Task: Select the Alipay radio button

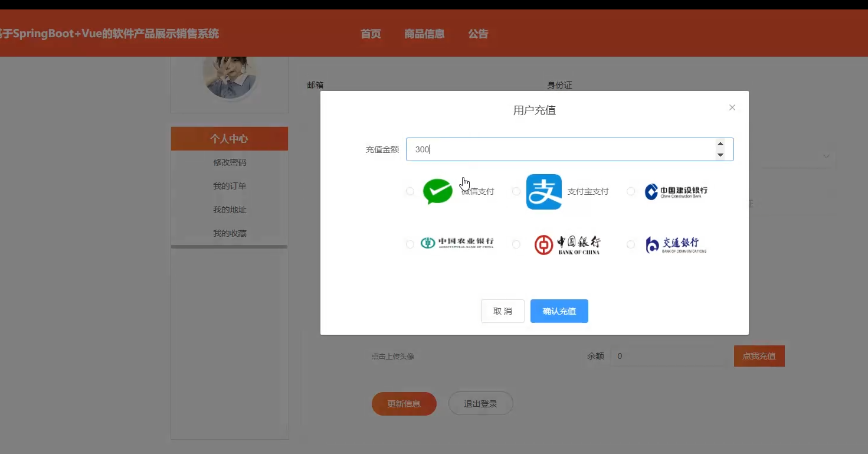Action: click(516, 191)
